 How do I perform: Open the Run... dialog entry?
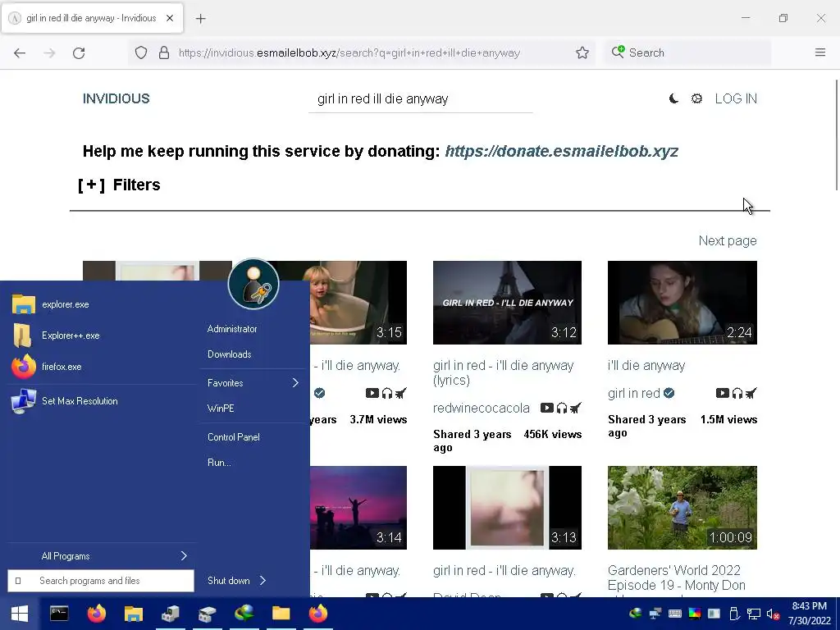tap(219, 463)
